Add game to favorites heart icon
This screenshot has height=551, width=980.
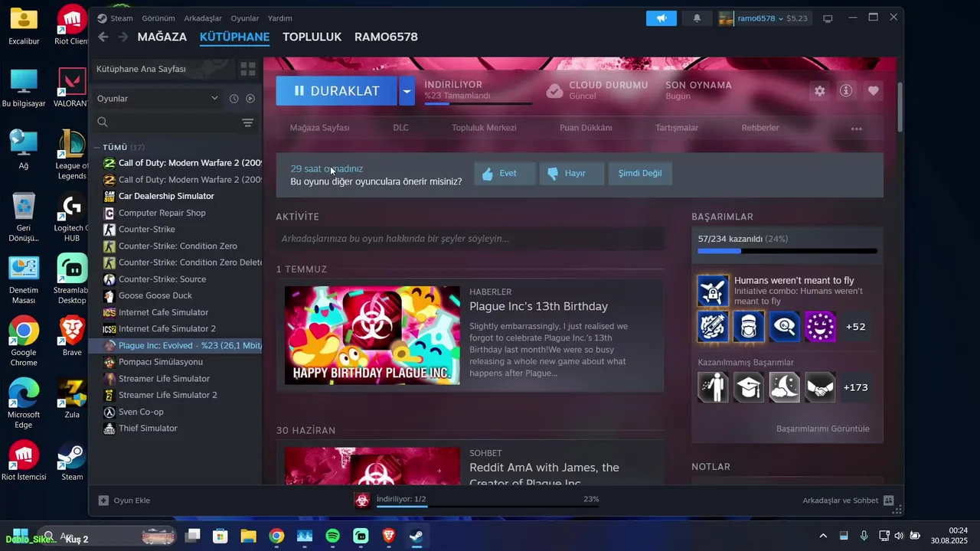tap(873, 90)
